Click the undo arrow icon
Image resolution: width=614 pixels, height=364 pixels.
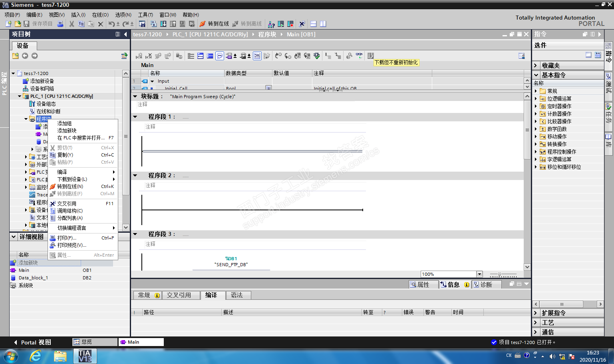point(111,24)
